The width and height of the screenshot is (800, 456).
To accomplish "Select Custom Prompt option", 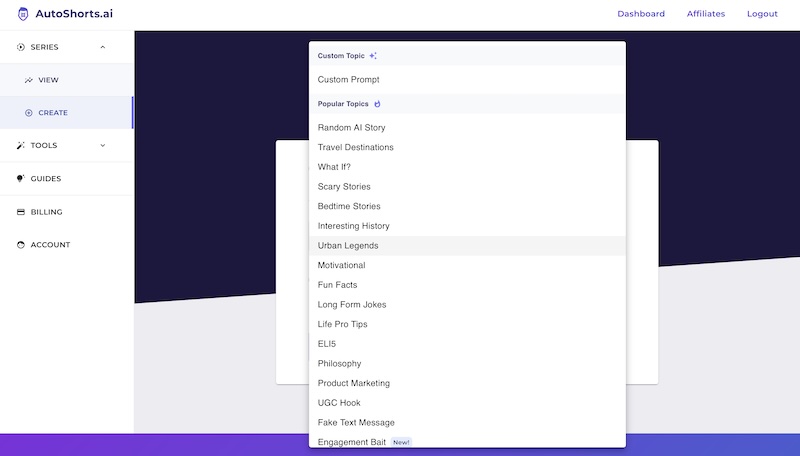I will [467, 80].
